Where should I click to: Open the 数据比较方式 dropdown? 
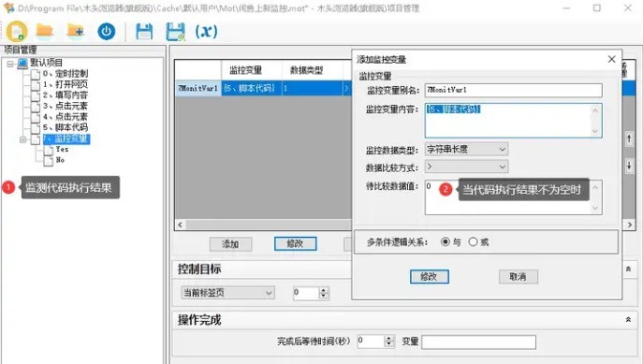pos(466,167)
